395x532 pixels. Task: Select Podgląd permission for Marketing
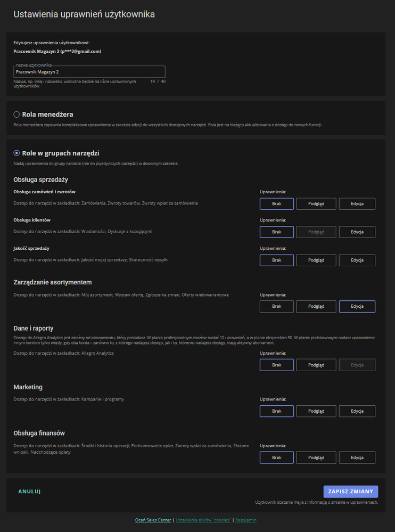pyautogui.click(x=316, y=411)
